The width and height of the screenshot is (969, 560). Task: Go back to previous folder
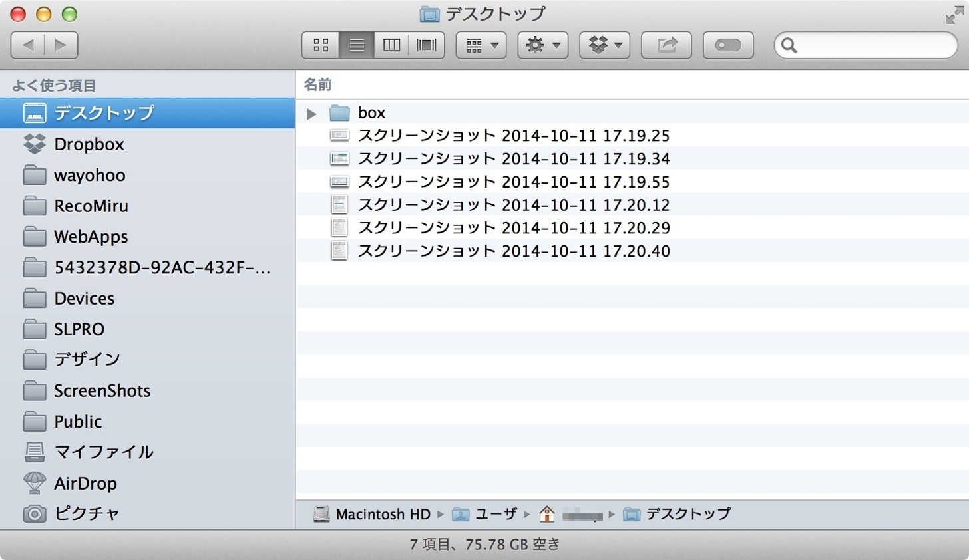28,45
